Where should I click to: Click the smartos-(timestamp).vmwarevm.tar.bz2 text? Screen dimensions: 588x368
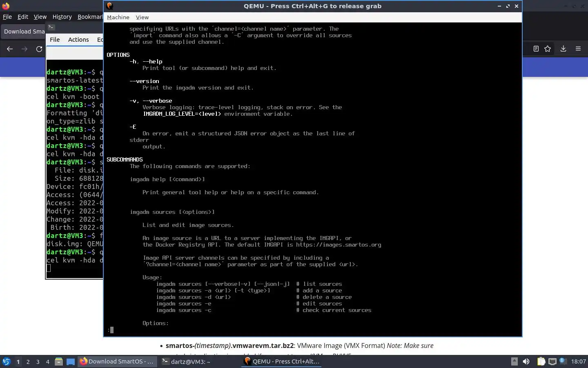[x=229, y=346]
